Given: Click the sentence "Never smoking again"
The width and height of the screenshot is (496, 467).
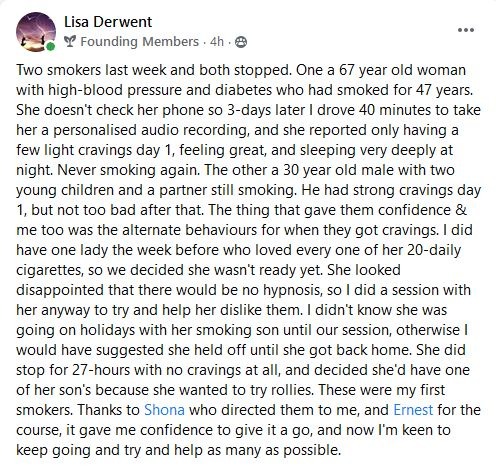Looking at the screenshot, I should click(x=128, y=170).
